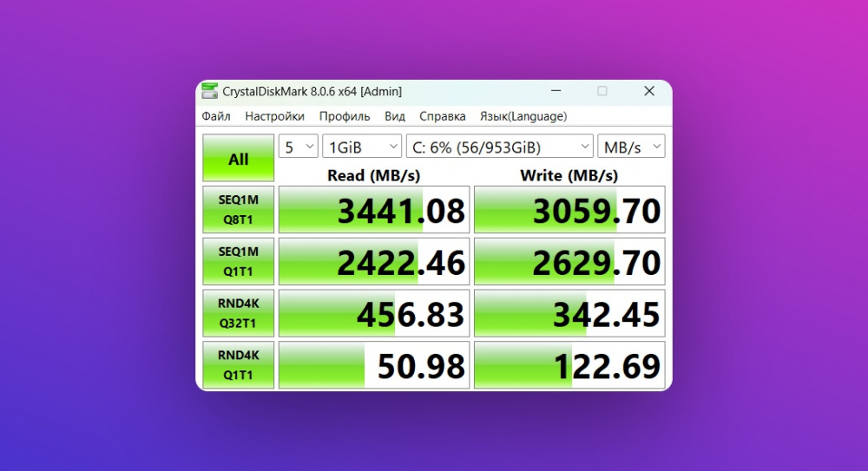Start the RND4K Q32T1 test
The image size is (868, 471).
click(238, 313)
